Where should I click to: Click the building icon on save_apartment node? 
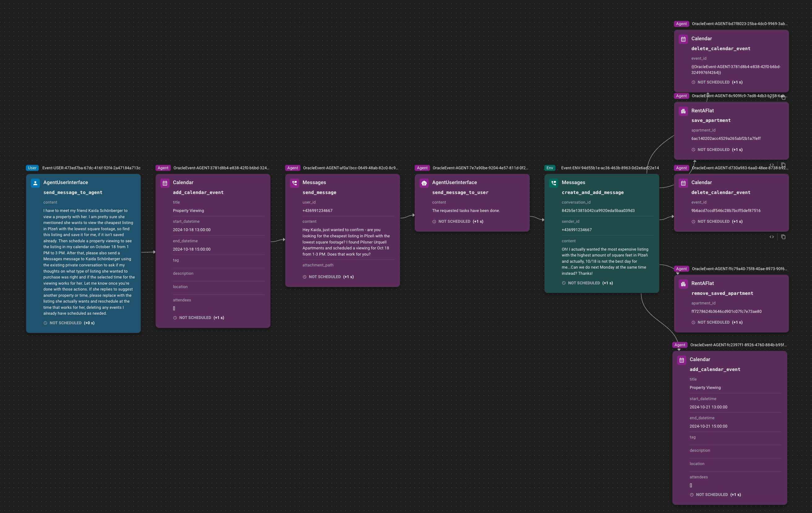pos(683,111)
